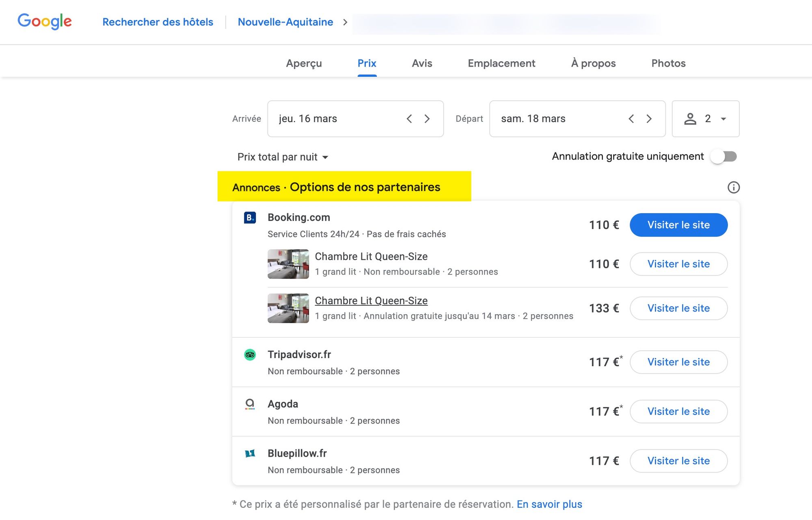This screenshot has height=520, width=812.
Task: Click the Booking.com logo icon
Action: [250, 218]
